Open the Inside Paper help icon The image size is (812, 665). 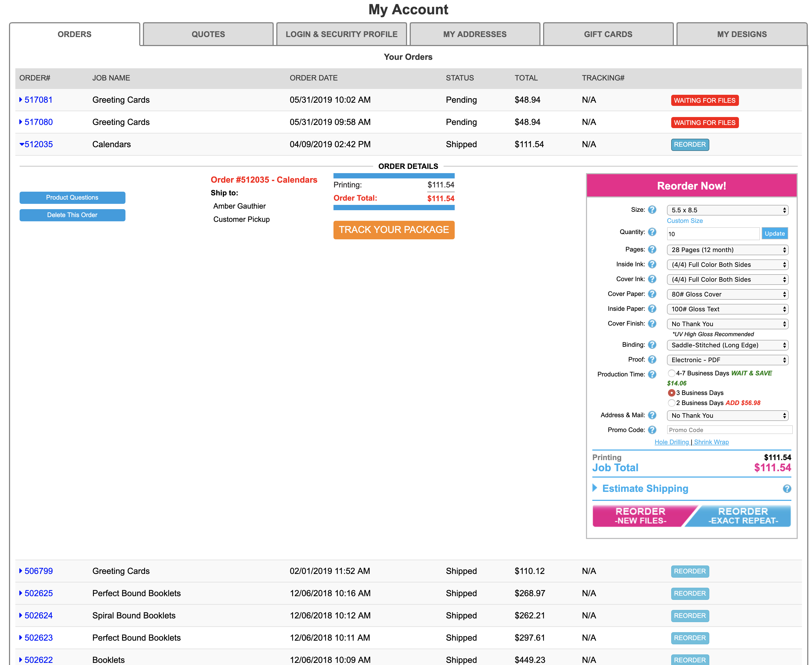pos(652,309)
